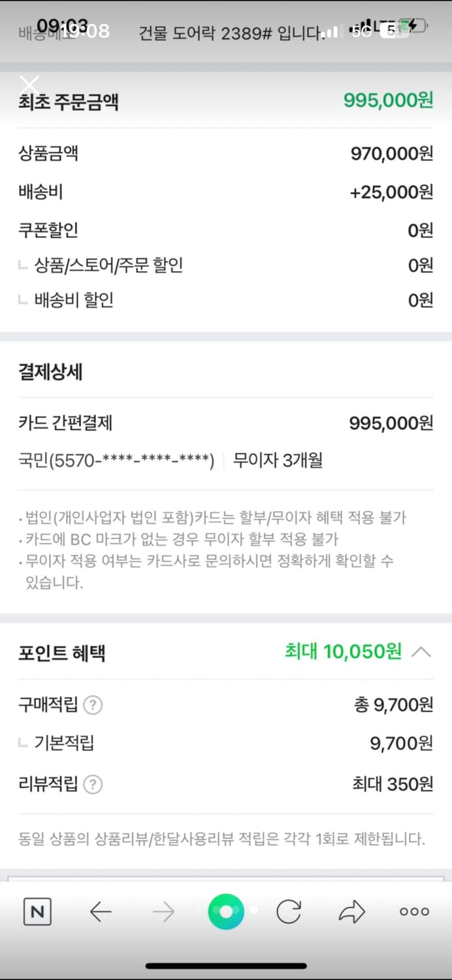Tap the 배송비 +25,000원 shipping fee row
452x980 pixels.
tap(225, 192)
